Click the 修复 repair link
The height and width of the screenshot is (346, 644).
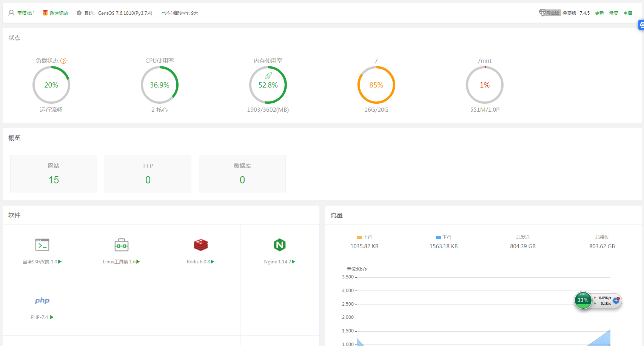click(613, 13)
